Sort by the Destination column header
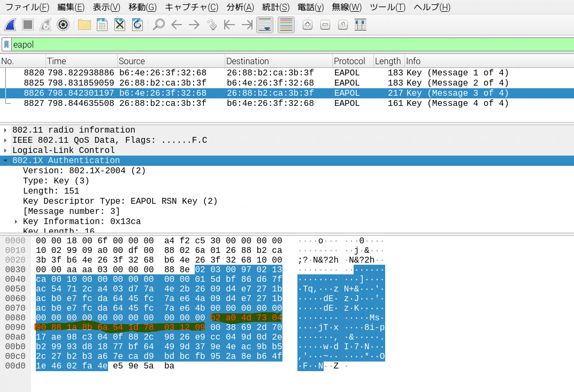The image size is (574, 392). [x=279, y=61]
